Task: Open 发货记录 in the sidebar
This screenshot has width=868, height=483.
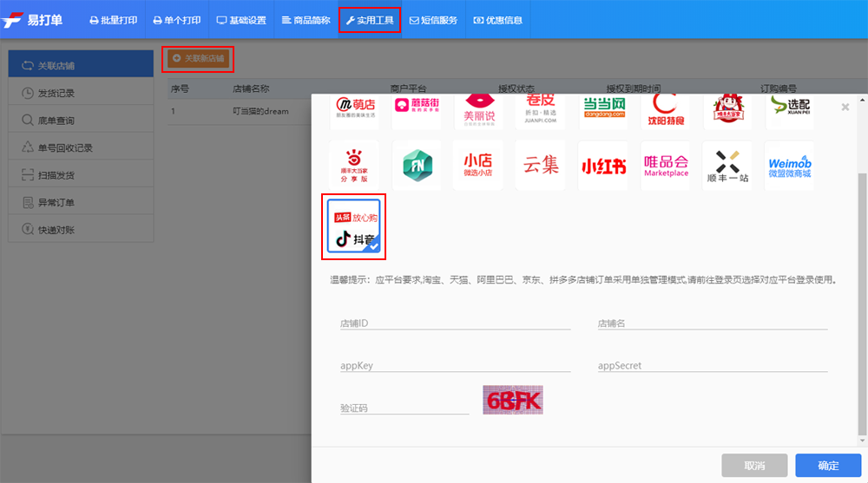Action: click(81, 93)
